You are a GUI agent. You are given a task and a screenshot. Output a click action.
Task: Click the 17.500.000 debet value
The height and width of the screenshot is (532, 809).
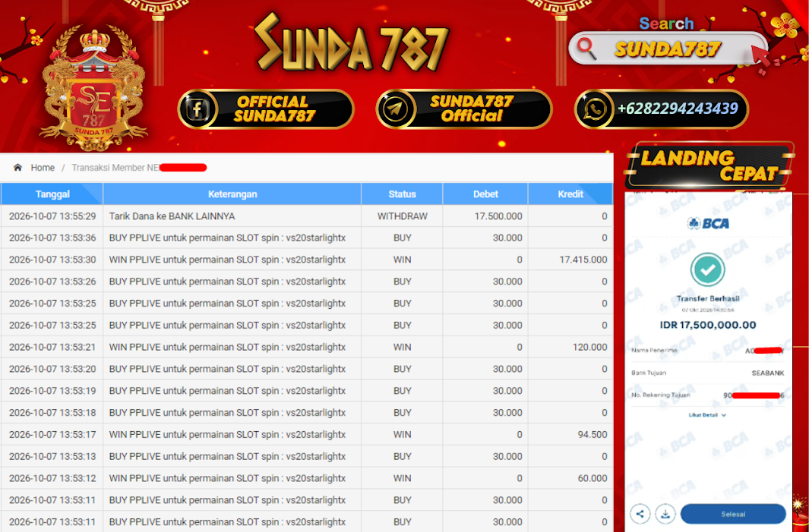(x=498, y=216)
